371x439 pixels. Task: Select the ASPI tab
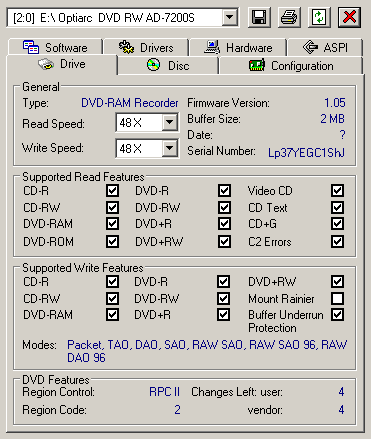tap(325, 47)
